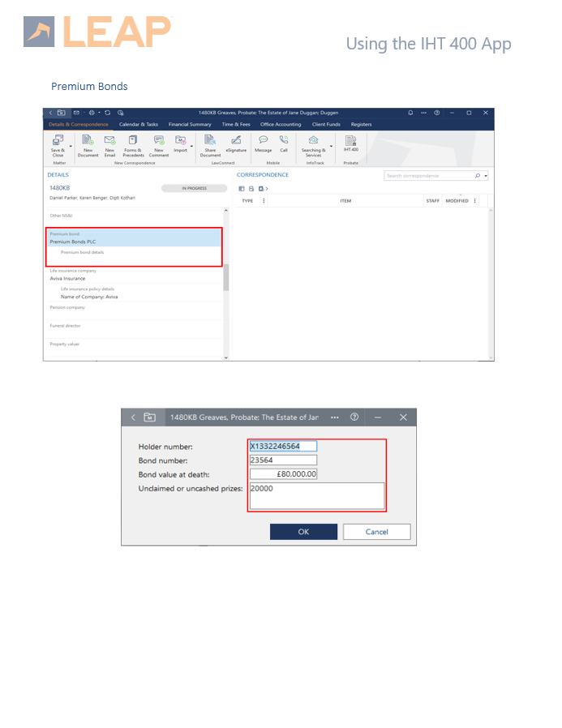Open Forms & Precedents

(133, 141)
